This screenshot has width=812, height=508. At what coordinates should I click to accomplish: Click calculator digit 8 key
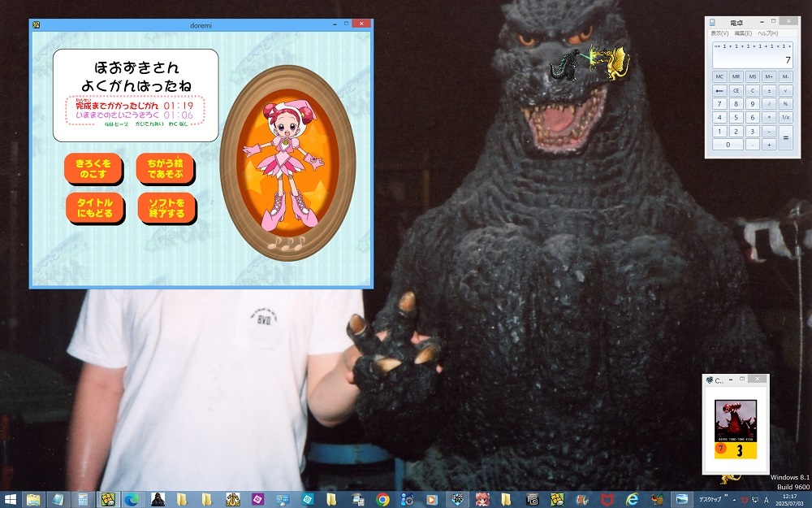(736, 104)
